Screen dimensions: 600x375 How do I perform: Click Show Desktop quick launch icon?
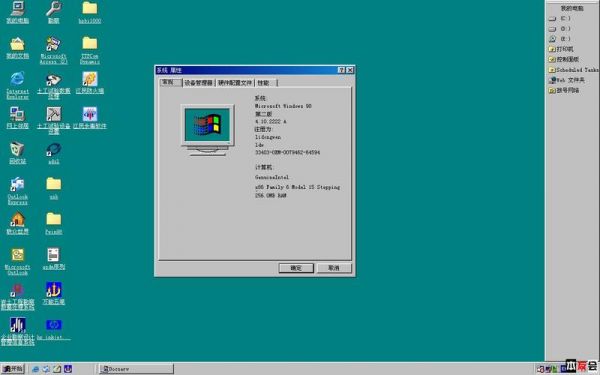(x=57, y=369)
